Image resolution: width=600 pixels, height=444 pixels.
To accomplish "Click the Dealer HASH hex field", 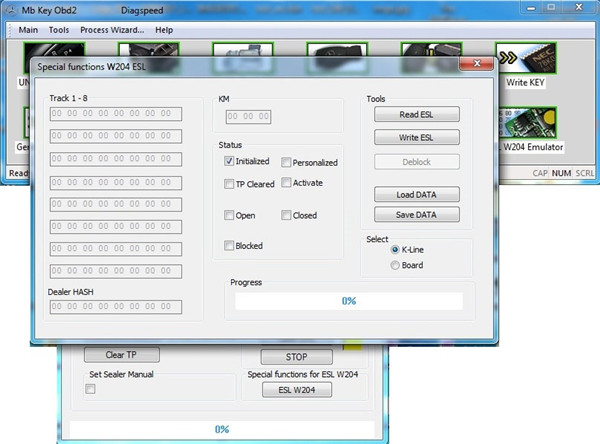I will pyautogui.click(x=116, y=307).
